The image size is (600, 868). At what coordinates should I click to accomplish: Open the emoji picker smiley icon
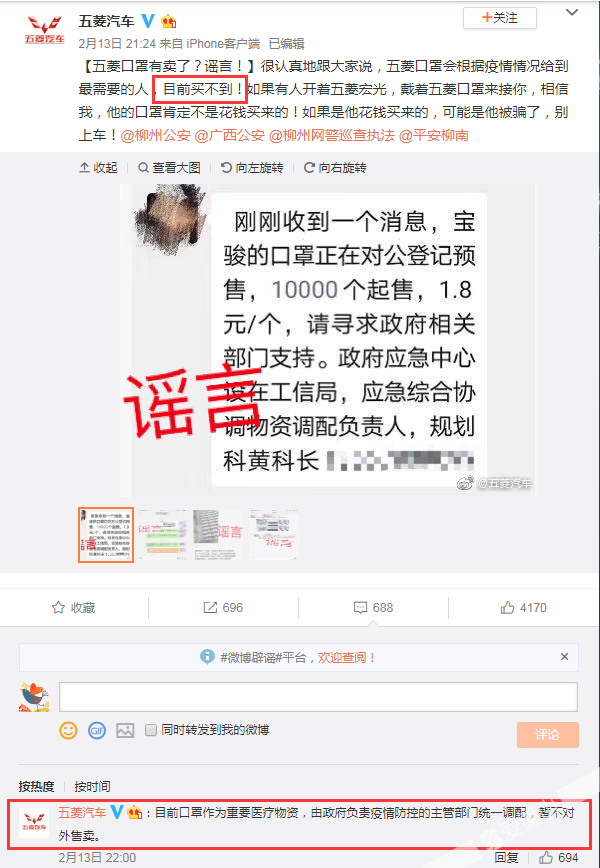[68, 730]
